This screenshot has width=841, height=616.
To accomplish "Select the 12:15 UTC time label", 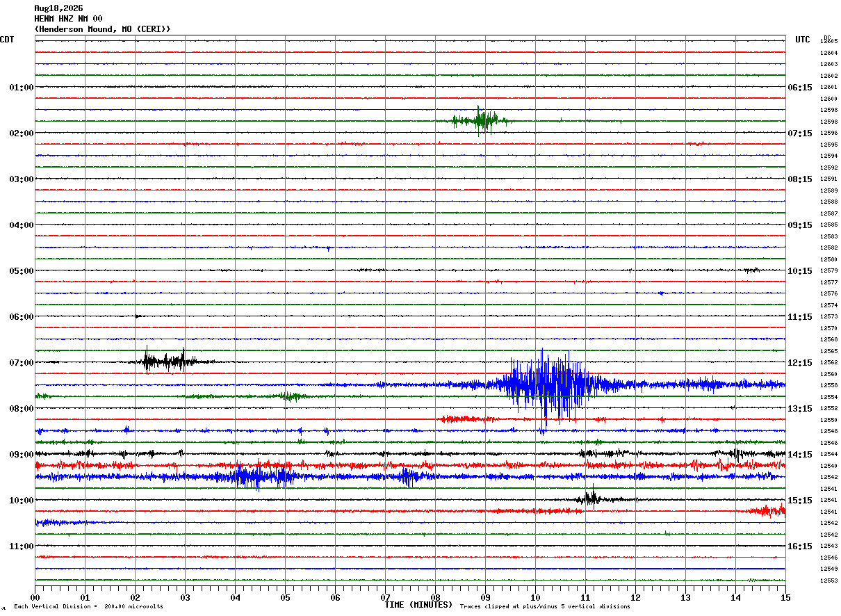I will [x=799, y=363].
